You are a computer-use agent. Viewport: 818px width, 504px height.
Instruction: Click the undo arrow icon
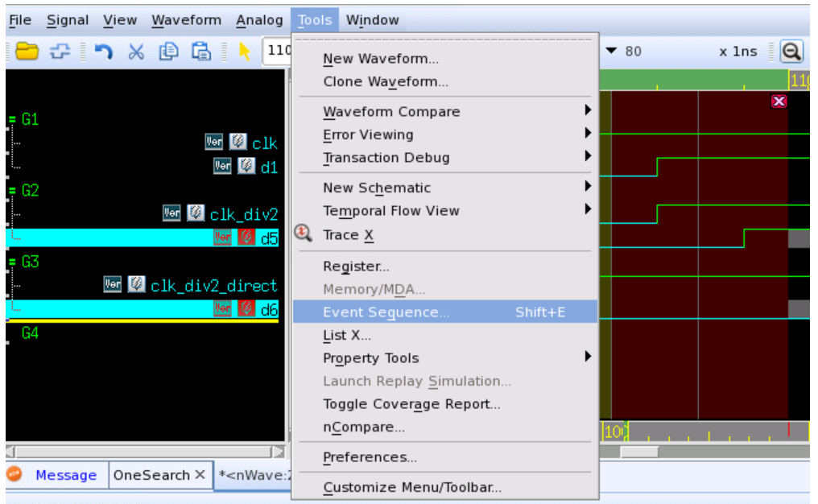pos(103,52)
